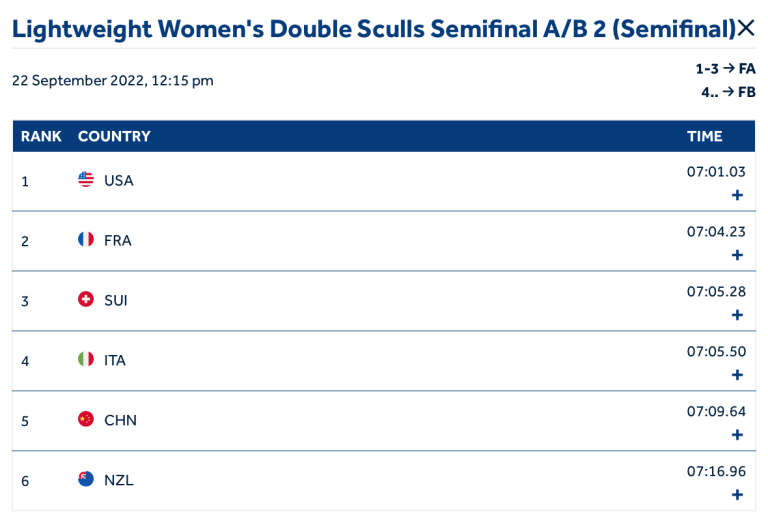The image size is (768, 525).
Task: Click the USA flag icon
Action: [86, 180]
